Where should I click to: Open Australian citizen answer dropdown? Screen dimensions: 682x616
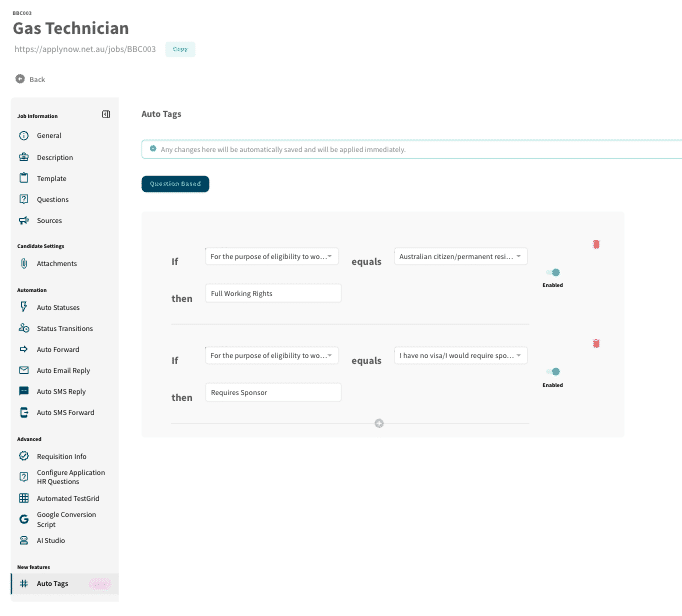[460, 257]
